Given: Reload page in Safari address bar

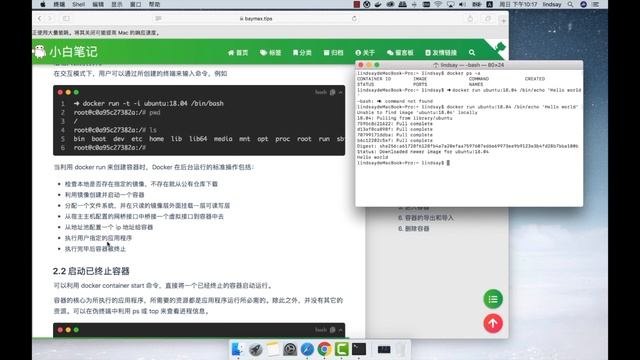Looking at the screenshot, I should [354, 18].
